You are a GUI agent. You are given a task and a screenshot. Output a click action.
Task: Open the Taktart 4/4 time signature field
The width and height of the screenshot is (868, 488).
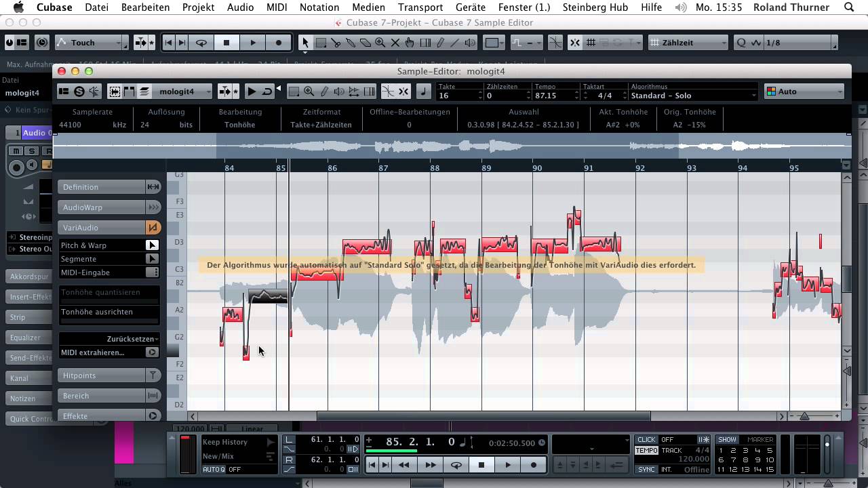click(x=604, y=96)
